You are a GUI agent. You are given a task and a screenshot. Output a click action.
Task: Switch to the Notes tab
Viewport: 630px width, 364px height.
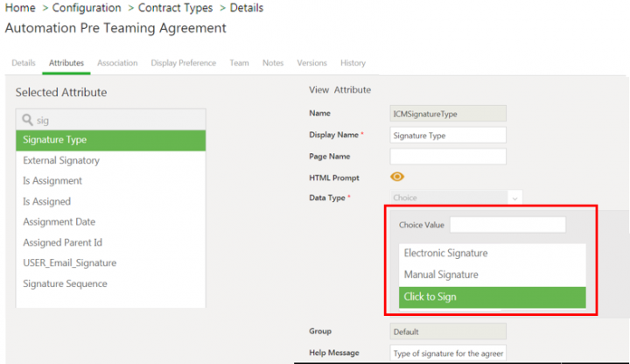pos(273,63)
